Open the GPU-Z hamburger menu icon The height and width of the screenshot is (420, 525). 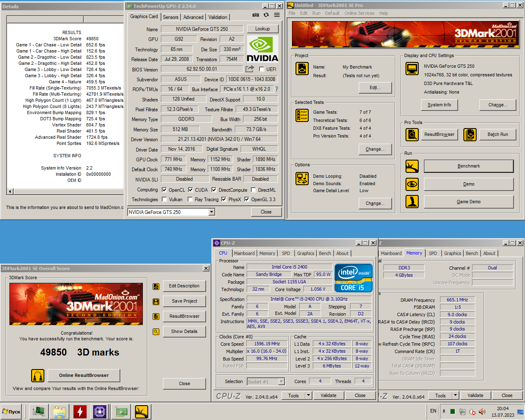277,15
